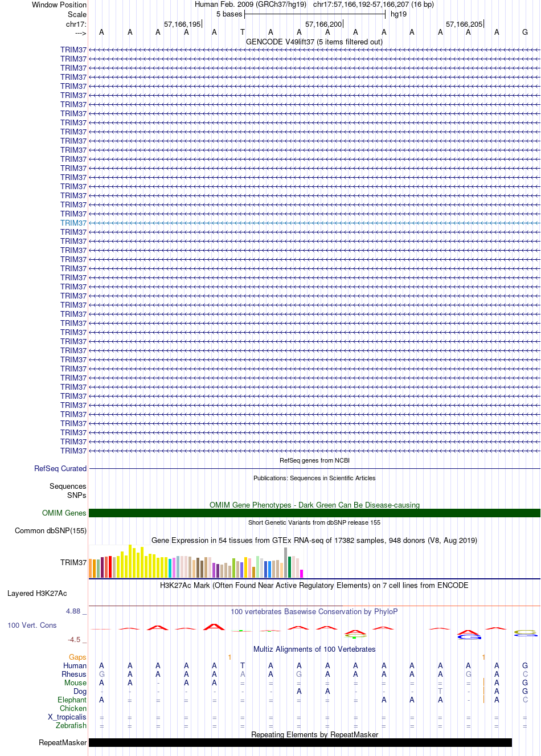Open the GENCODE V49lift37 track title

tap(314, 42)
